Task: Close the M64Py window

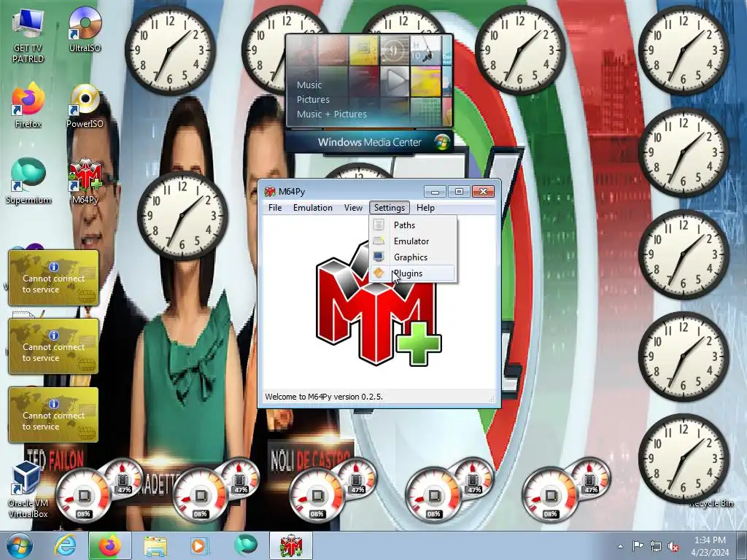Action: 483,192
